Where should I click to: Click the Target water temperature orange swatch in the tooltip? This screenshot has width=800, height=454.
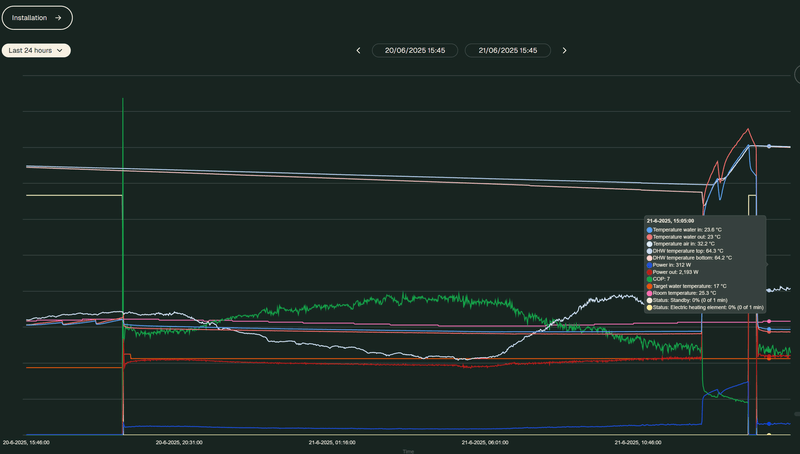(x=649, y=287)
